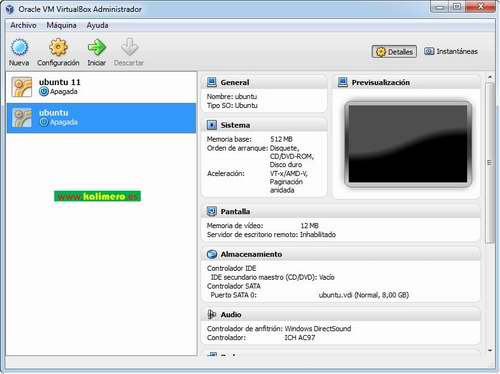
Task: Select the ubuntu 11 virtual machine
Action: tap(101, 87)
